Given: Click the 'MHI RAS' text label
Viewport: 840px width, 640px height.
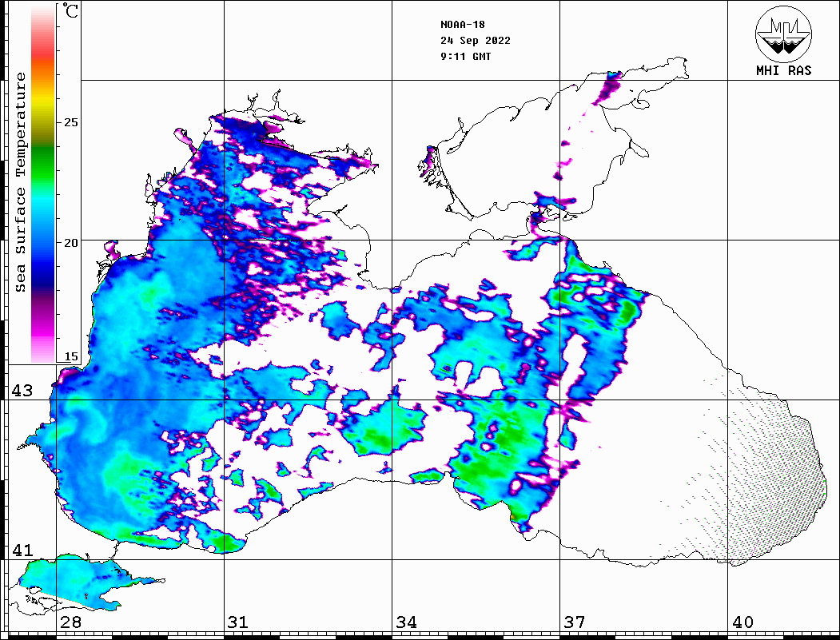Looking at the screenshot, I should click(x=784, y=70).
